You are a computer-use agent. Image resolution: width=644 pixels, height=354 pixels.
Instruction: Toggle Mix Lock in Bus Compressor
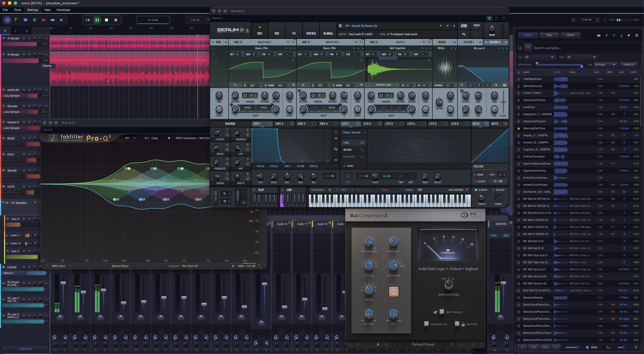point(457,324)
